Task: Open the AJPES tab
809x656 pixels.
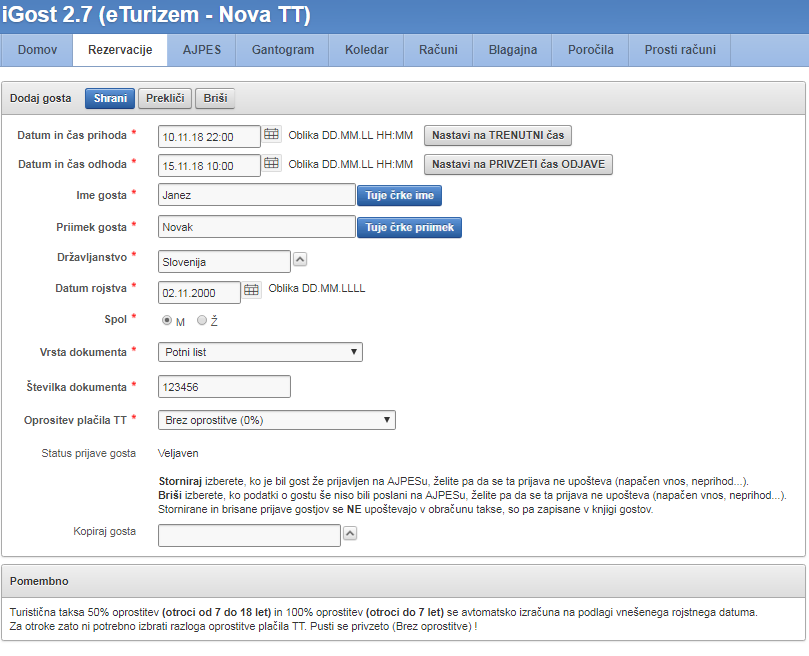Action: pyautogui.click(x=208, y=50)
